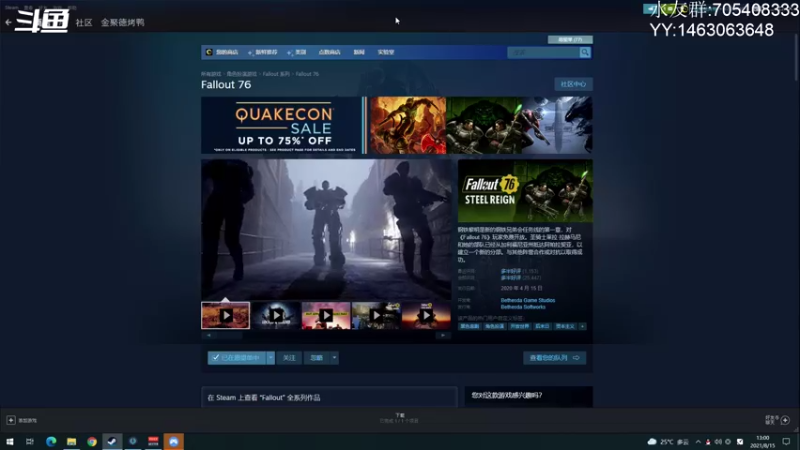
Task: Play the second trailer thumbnail
Action: point(276,315)
